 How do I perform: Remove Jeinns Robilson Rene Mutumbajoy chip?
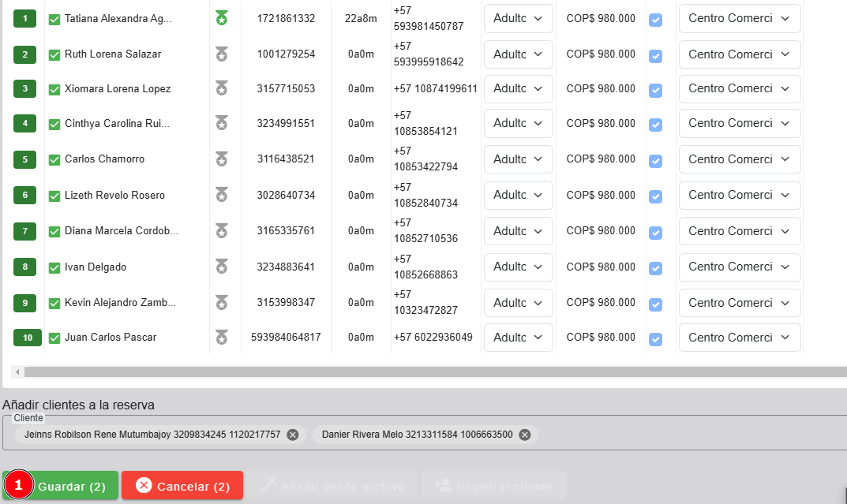coord(293,435)
